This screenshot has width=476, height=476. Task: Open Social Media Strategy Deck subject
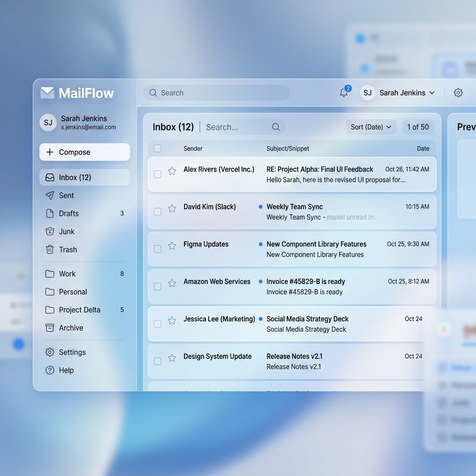307,319
